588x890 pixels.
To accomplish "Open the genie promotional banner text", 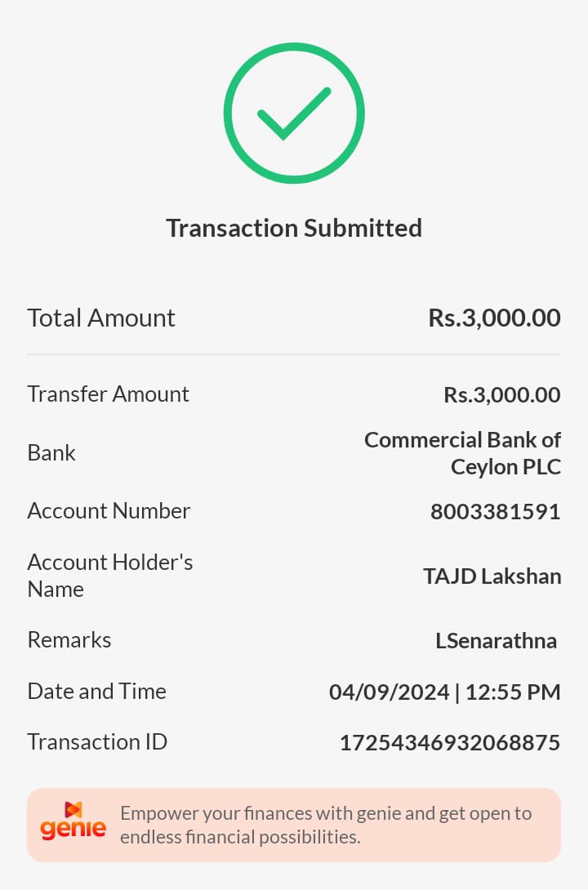I will tap(325, 825).
